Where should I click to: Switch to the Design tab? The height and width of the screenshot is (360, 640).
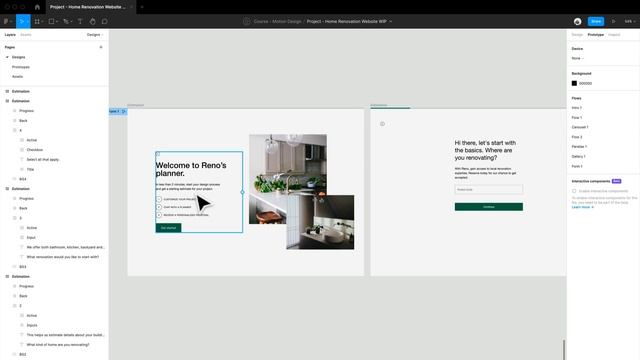coord(577,35)
